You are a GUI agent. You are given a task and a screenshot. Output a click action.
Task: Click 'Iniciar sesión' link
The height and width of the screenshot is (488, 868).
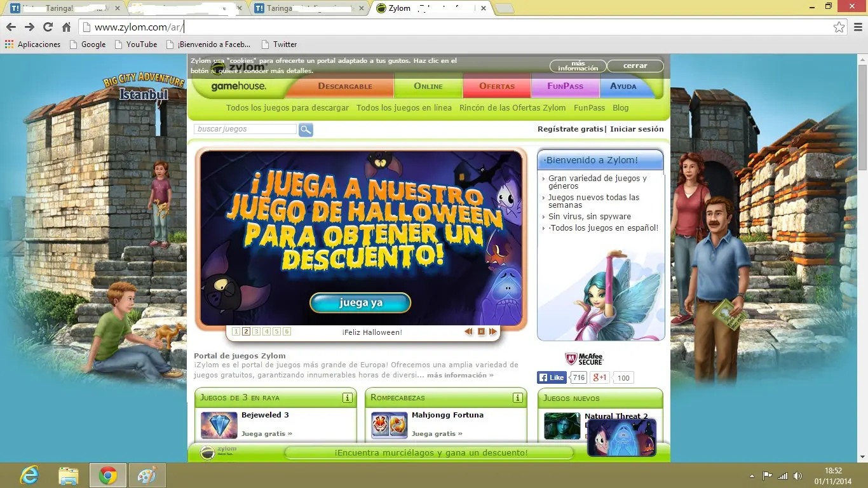point(637,129)
